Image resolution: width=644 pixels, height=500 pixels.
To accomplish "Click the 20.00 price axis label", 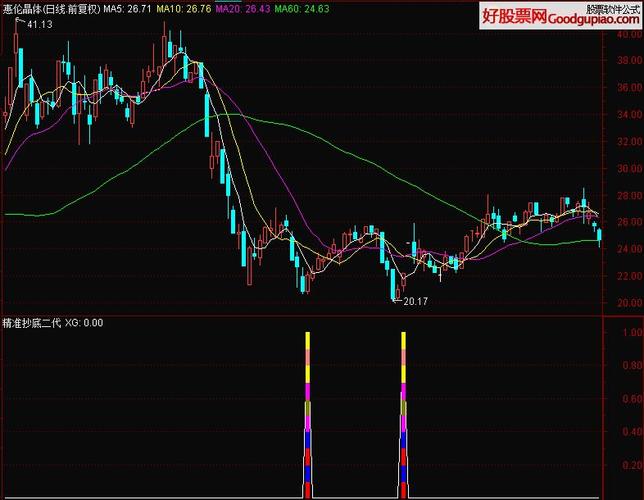I will point(629,303).
